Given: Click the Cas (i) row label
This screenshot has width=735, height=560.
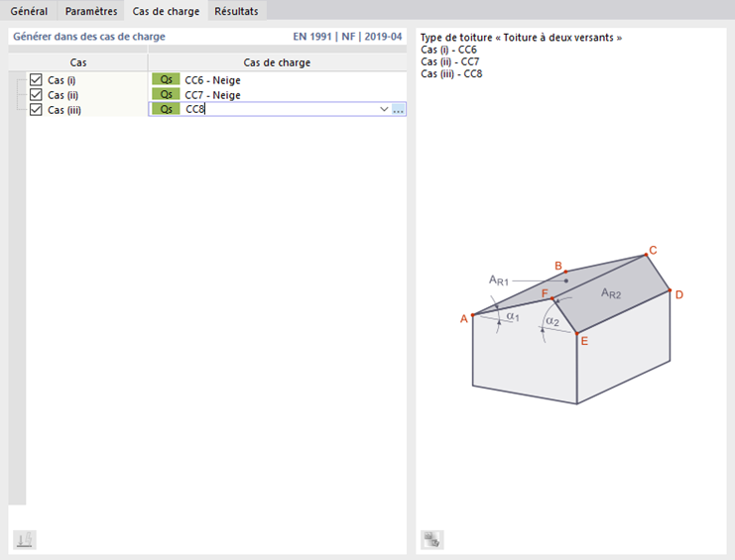Looking at the screenshot, I should click(x=61, y=80).
